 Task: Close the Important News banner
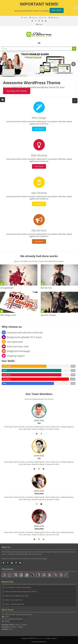point(75,8)
